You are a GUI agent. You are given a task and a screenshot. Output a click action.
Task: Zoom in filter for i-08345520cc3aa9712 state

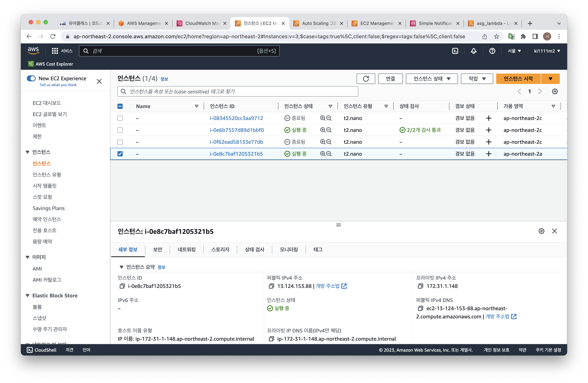(323, 118)
